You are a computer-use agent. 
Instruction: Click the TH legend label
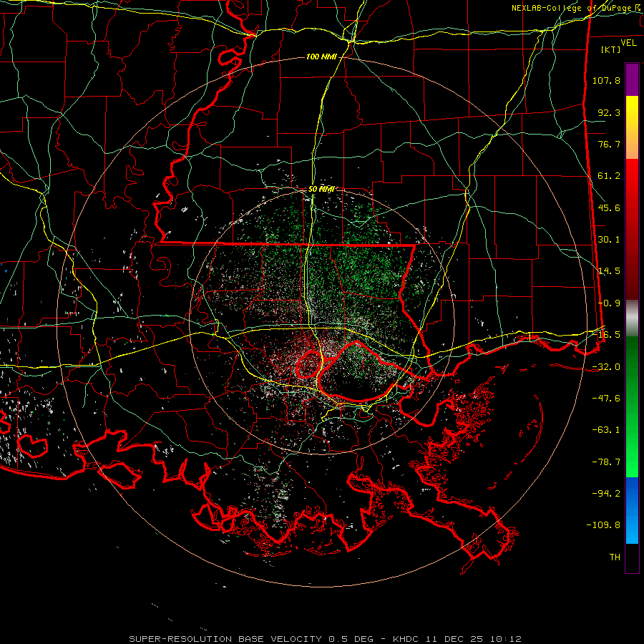pyautogui.click(x=615, y=557)
